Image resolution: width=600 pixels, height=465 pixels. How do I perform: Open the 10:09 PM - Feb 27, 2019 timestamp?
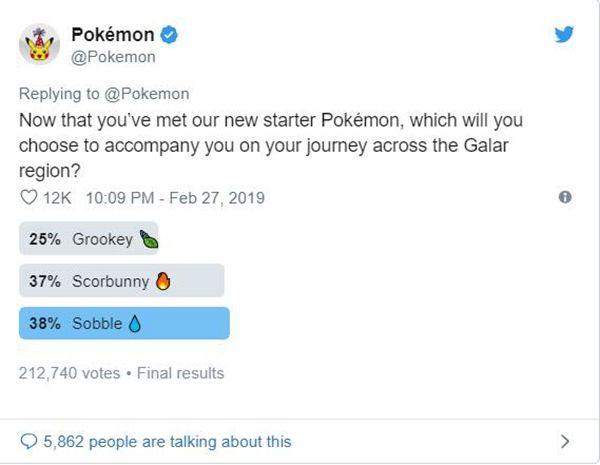(175, 198)
